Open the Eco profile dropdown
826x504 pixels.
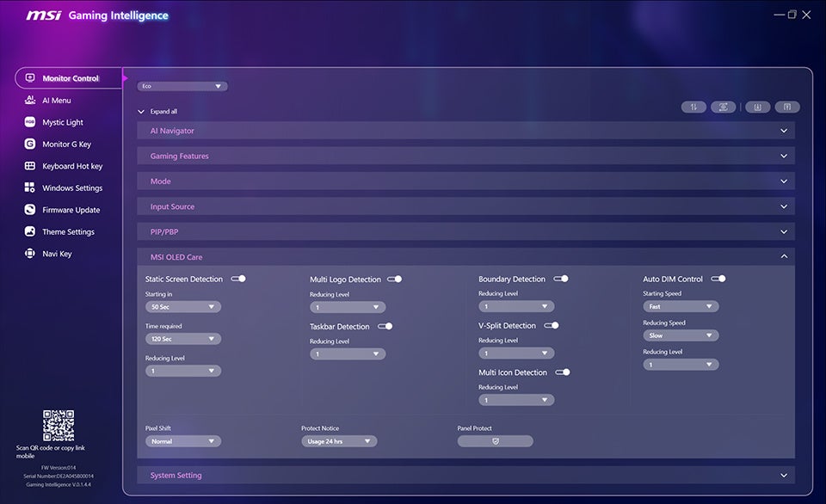[182, 86]
